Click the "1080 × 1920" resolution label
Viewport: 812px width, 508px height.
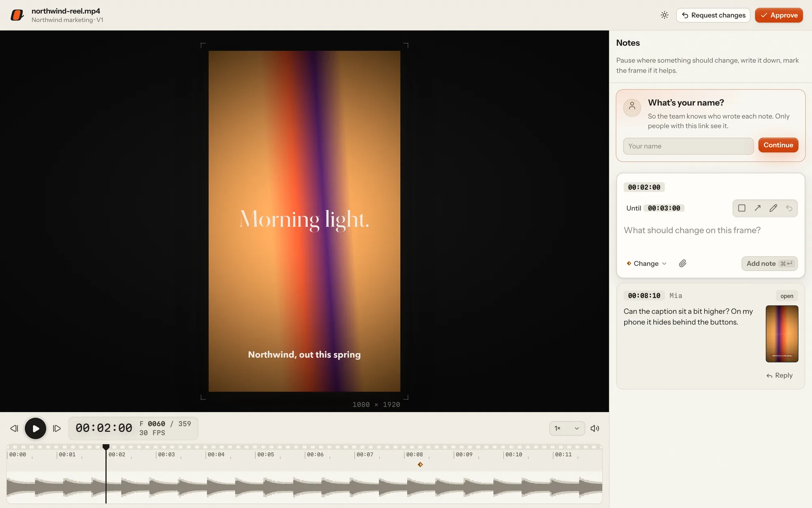pos(376,404)
